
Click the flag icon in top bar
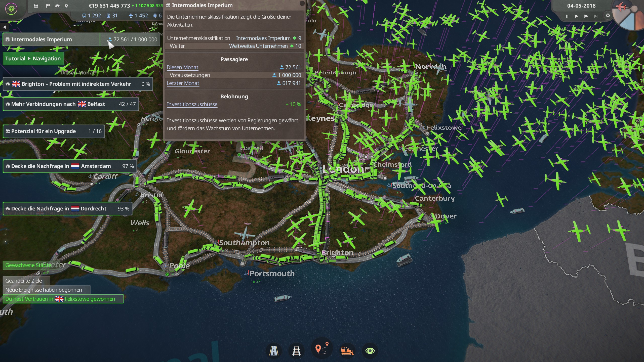pyautogui.click(x=48, y=6)
